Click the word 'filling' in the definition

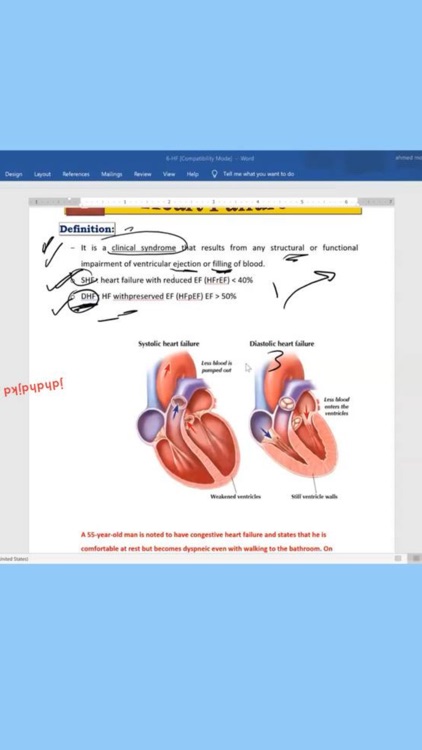(x=222, y=264)
